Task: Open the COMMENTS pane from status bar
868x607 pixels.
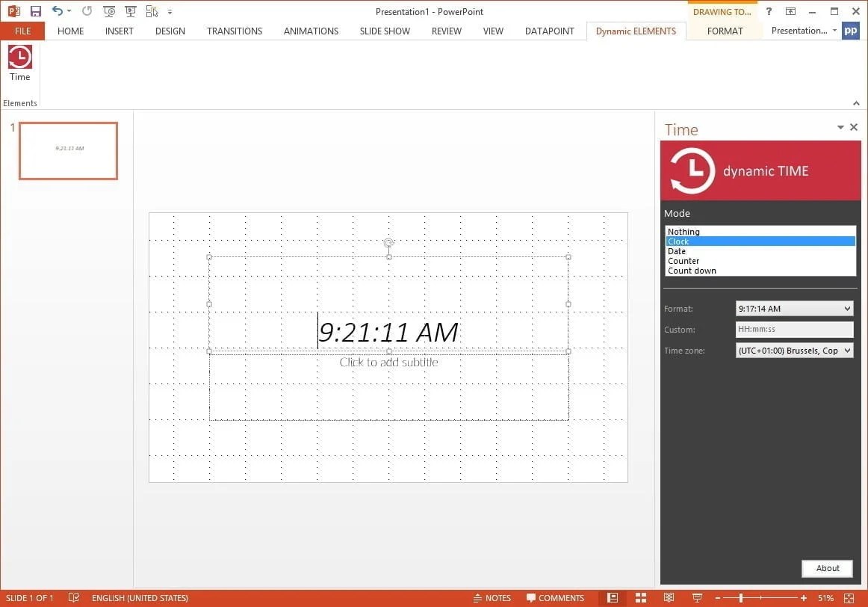Action: [x=556, y=598]
